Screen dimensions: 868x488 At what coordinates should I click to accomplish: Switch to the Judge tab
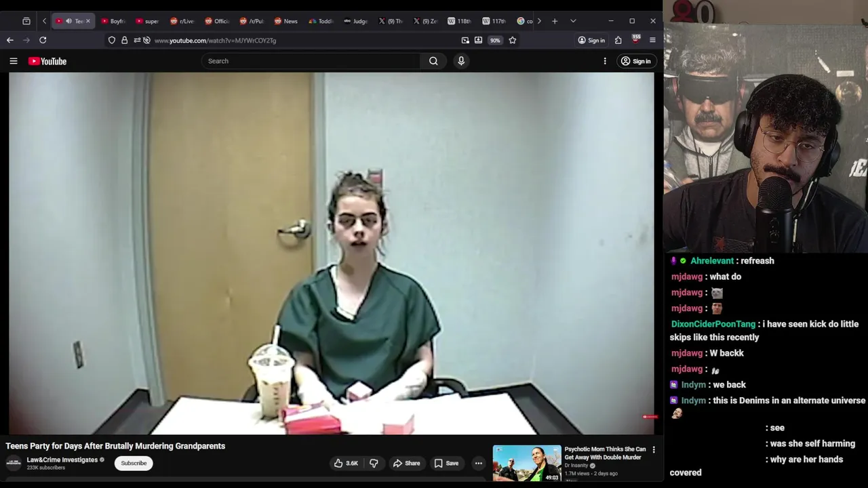[x=355, y=21]
